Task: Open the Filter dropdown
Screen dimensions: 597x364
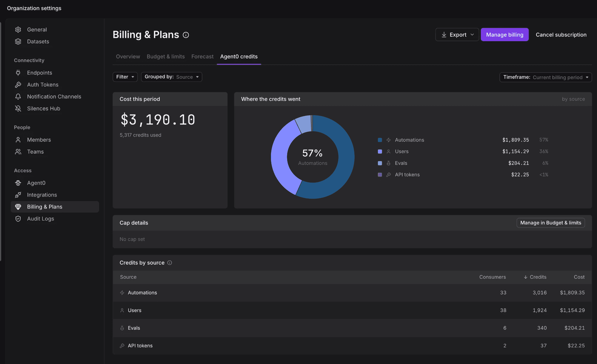Action: point(125,77)
